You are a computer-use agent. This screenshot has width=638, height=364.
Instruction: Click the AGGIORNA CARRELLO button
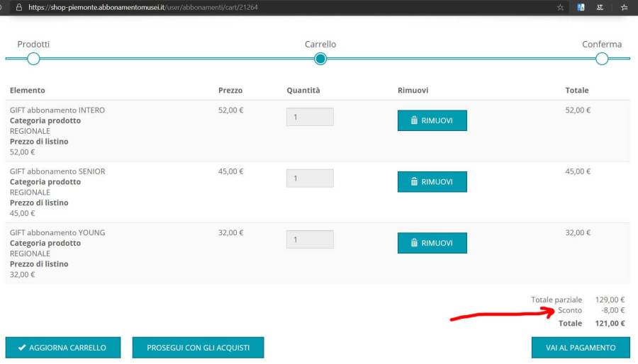click(63, 348)
